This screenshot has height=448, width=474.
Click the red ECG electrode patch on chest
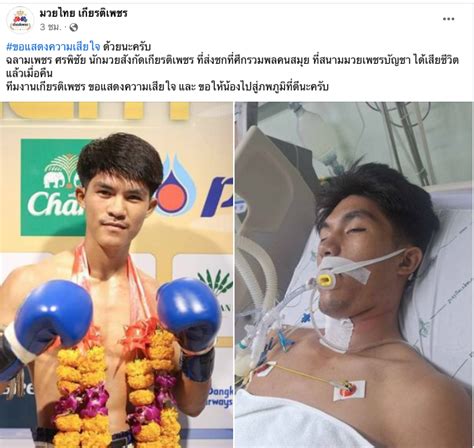coord(349,391)
